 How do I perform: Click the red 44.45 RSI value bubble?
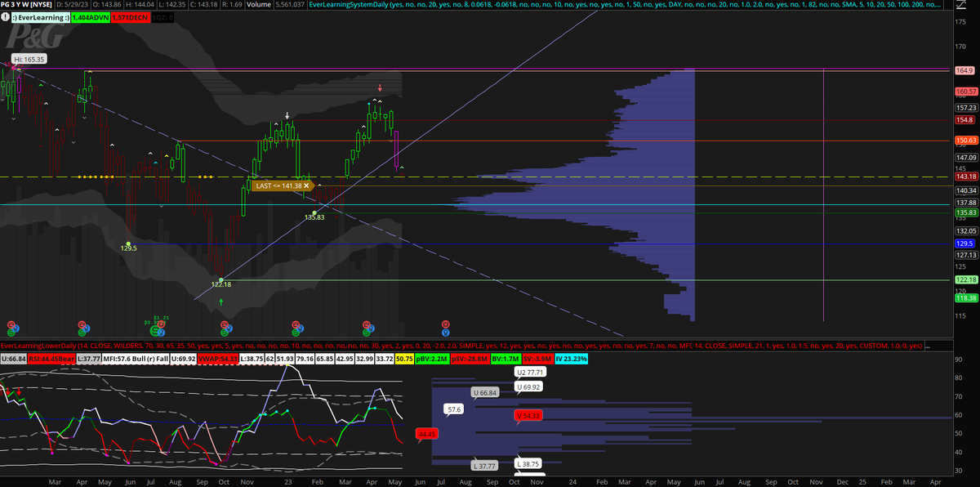427,434
